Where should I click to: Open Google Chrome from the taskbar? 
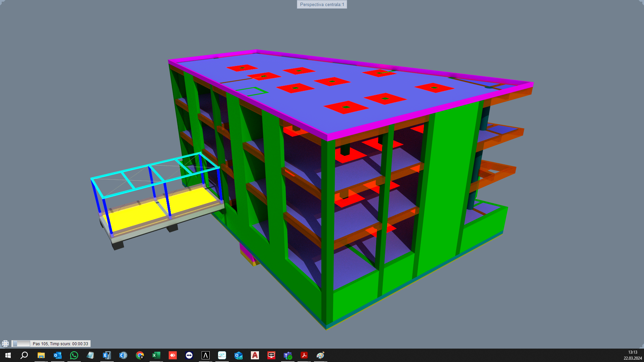[x=140, y=355]
